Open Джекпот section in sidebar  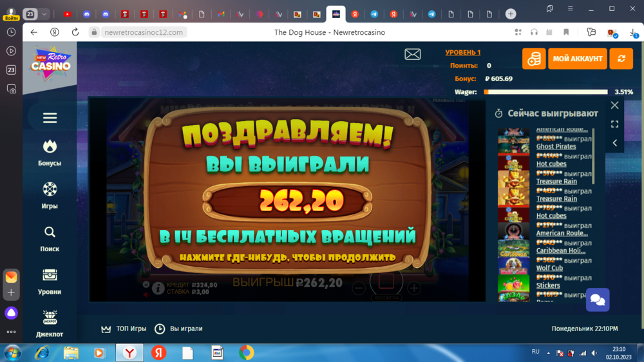[50, 324]
